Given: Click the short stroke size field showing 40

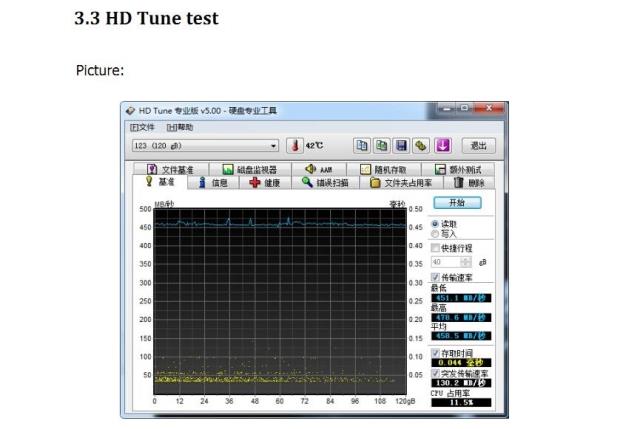Looking at the screenshot, I should point(446,262).
